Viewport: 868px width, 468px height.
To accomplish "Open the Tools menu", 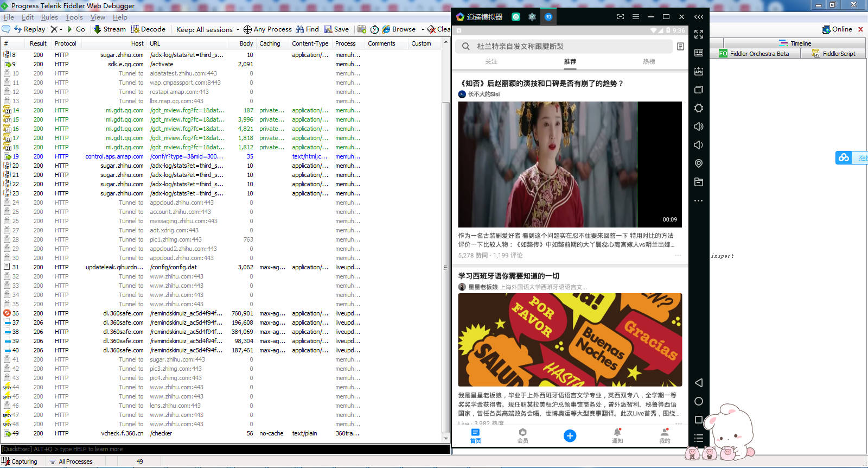I will (x=74, y=17).
